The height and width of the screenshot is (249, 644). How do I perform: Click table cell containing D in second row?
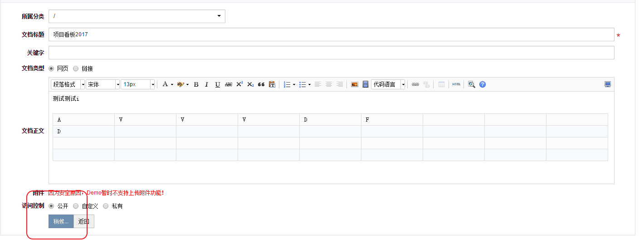point(83,132)
